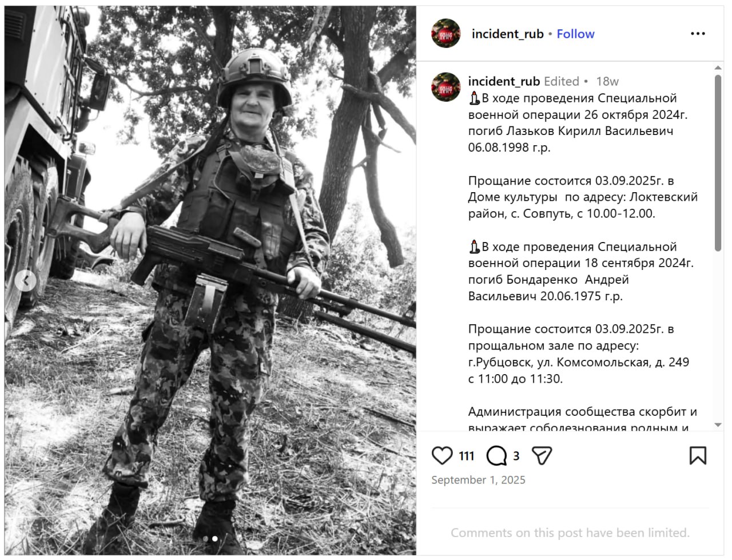
Task: Open the September 1, 2025 post date
Action: (x=478, y=480)
